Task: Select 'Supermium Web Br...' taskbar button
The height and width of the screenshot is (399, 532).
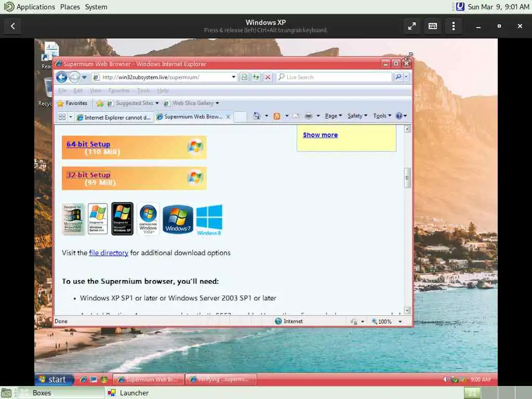Action: pyautogui.click(x=148, y=379)
